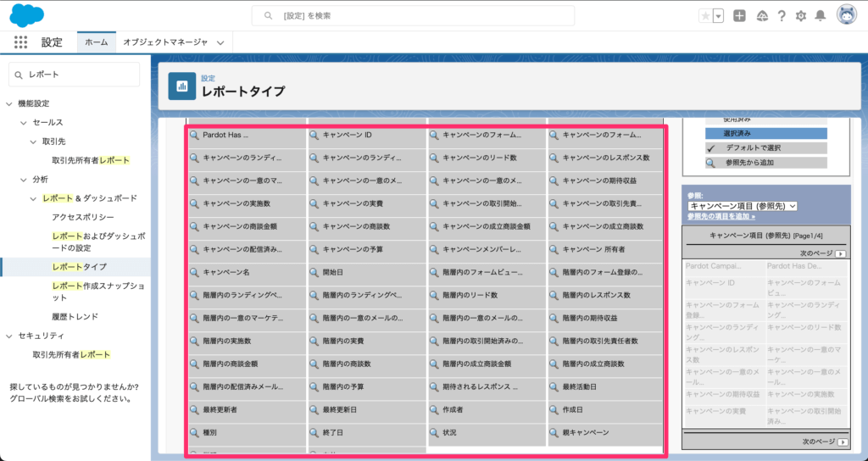Click the 選択済み legend entry
Image resolution: width=868 pixels, height=461 pixels.
(x=766, y=133)
